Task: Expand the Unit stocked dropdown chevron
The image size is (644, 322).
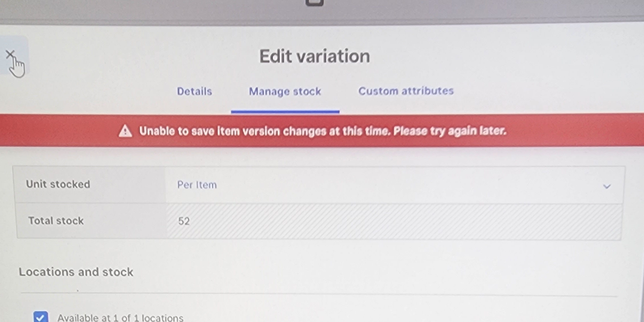Action: point(607,187)
